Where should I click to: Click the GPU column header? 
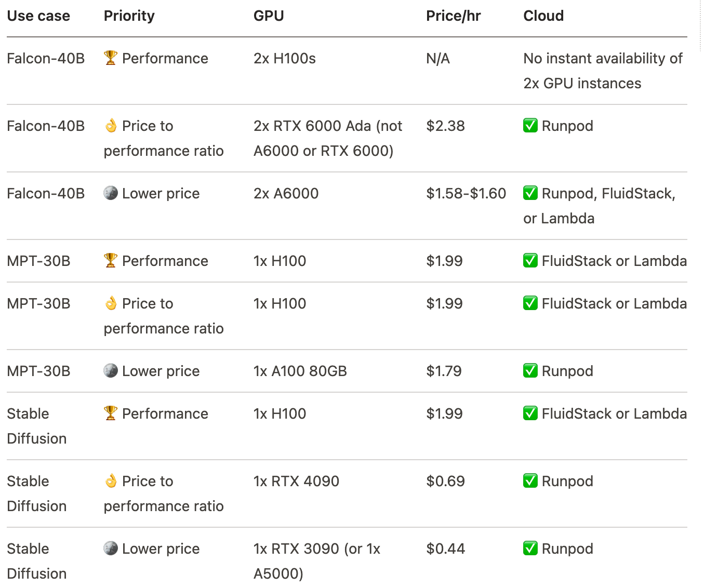click(x=269, y=16)
